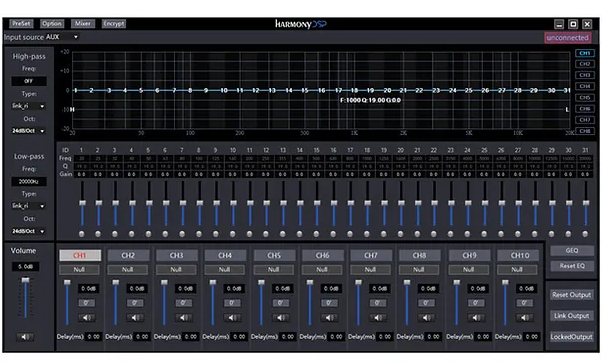Click the round knob under EQ band 18
This screenshot has width=602, height=362.
click(367, 234)
